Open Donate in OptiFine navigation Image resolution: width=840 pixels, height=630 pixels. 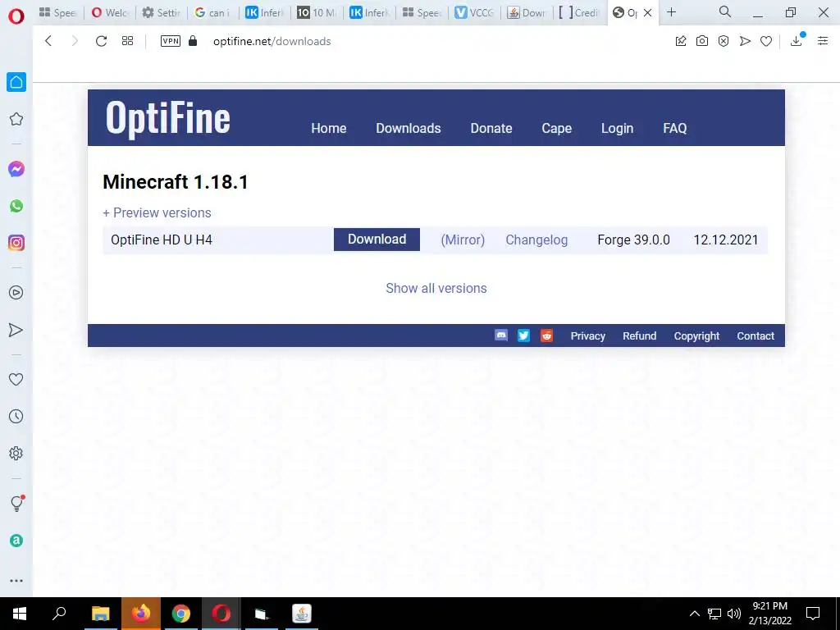[x=491, y=129]
